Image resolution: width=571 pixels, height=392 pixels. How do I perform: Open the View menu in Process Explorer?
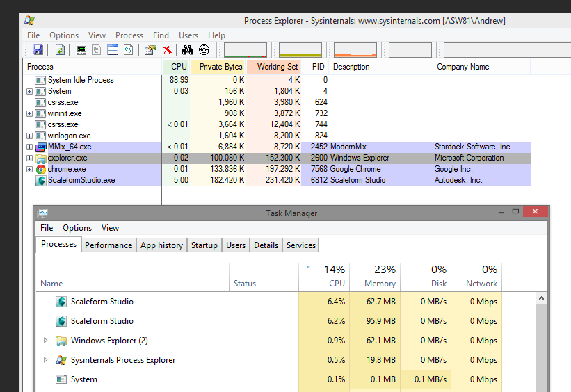click(x=97, y=35)
